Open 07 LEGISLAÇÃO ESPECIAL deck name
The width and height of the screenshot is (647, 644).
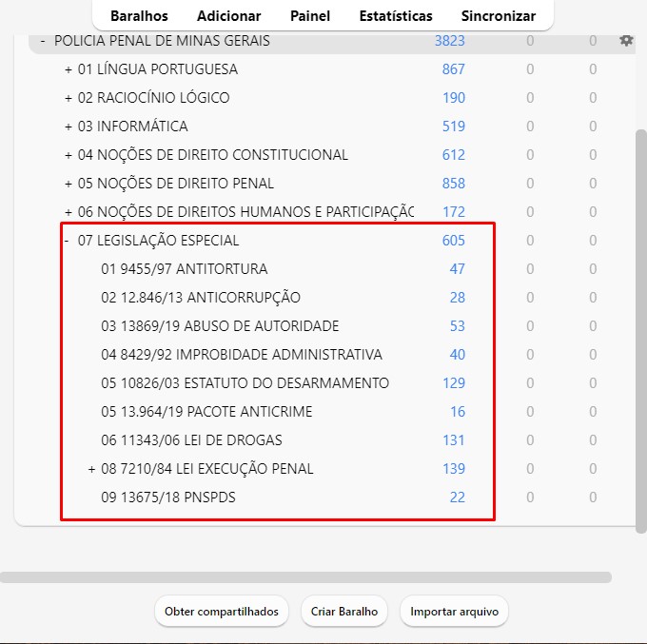[x=158, y=241]
